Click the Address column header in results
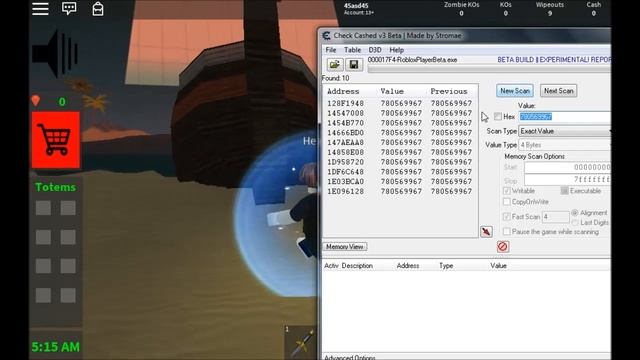This screenshot has width=640, height=360. click(343, 91)
